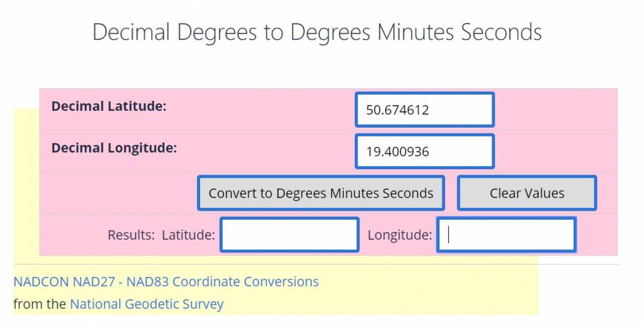This screenshot has height=328, width=644.
Task: Place cursor in the 19.400936 value
Action: 397,152
